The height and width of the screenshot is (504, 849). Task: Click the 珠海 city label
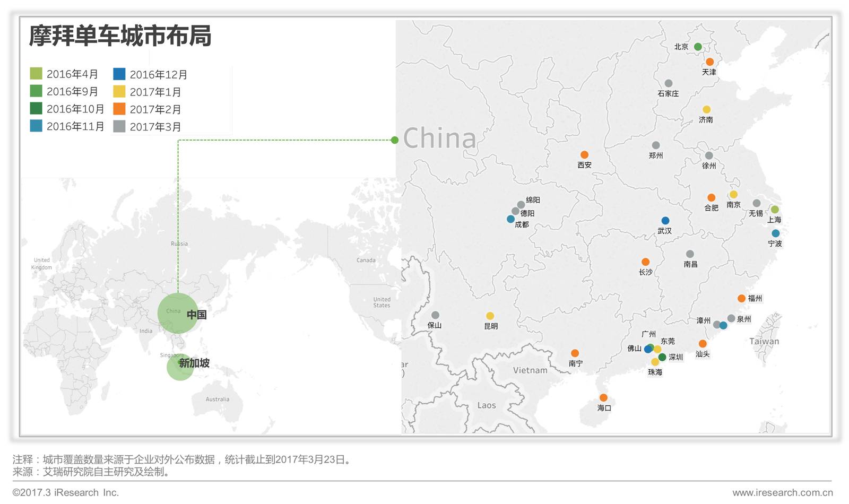pyautogui.click(x=655, y=372)
